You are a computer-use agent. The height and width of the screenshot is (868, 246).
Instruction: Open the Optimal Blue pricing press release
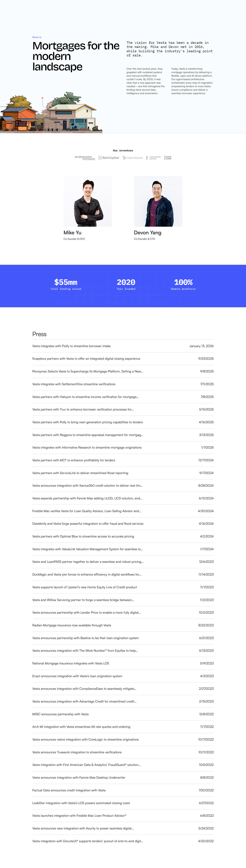pos(83,537)
